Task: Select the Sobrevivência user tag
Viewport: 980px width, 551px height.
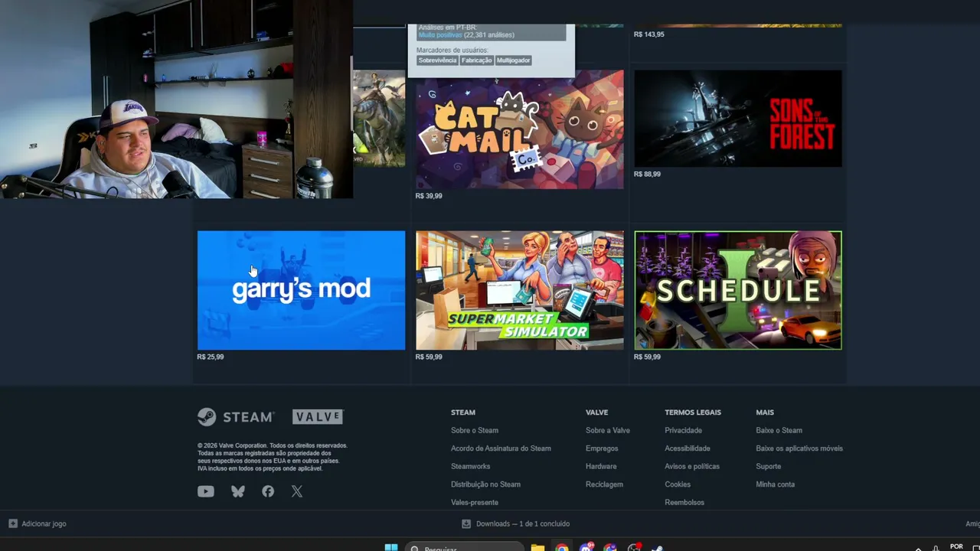Action: pos(437,60)
